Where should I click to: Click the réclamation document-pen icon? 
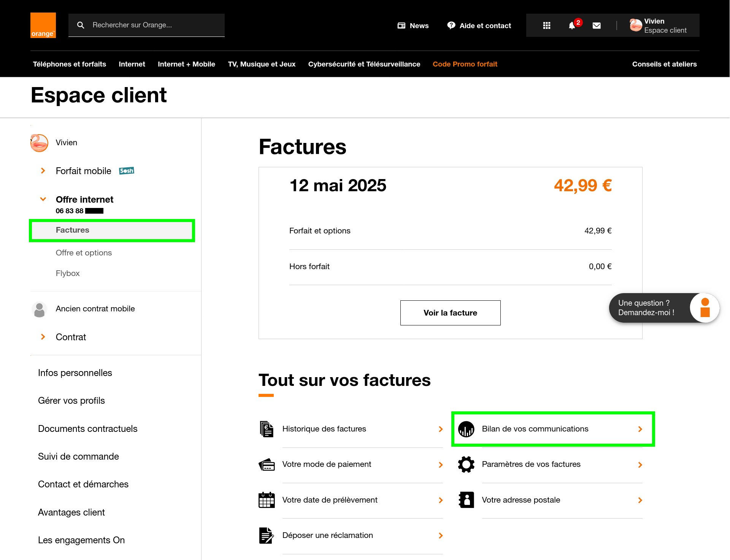click(x=267, y=536)
